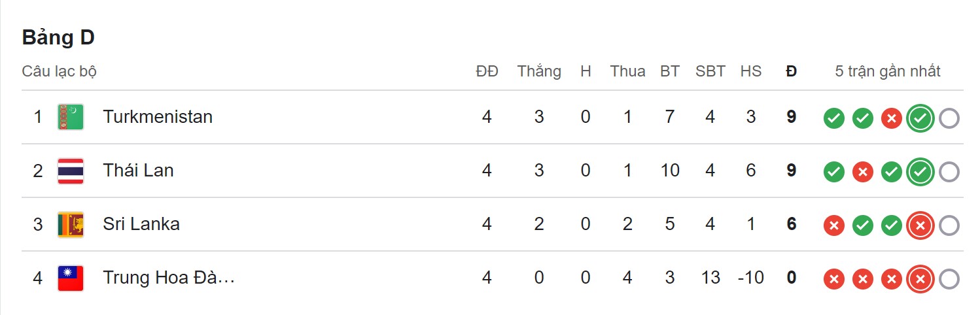Click the Turkmenistan flag icon

pos(71,117)
